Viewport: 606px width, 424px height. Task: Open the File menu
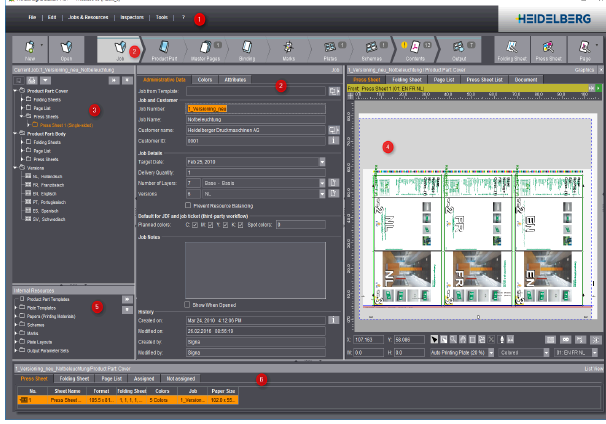[x=32, y=17]
